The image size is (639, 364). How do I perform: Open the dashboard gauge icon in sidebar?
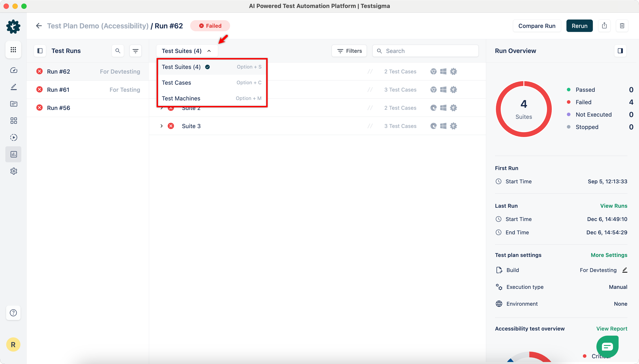coord(14,70)
